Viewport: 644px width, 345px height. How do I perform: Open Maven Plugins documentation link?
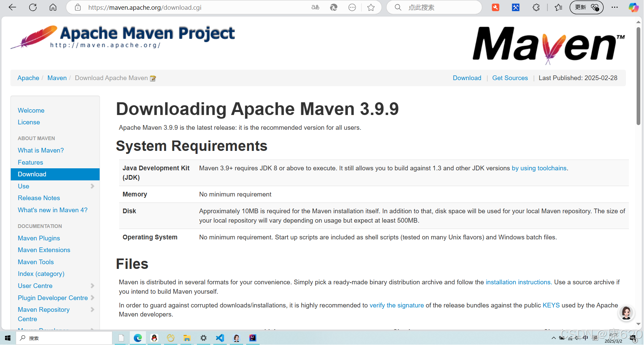point(39,238)
